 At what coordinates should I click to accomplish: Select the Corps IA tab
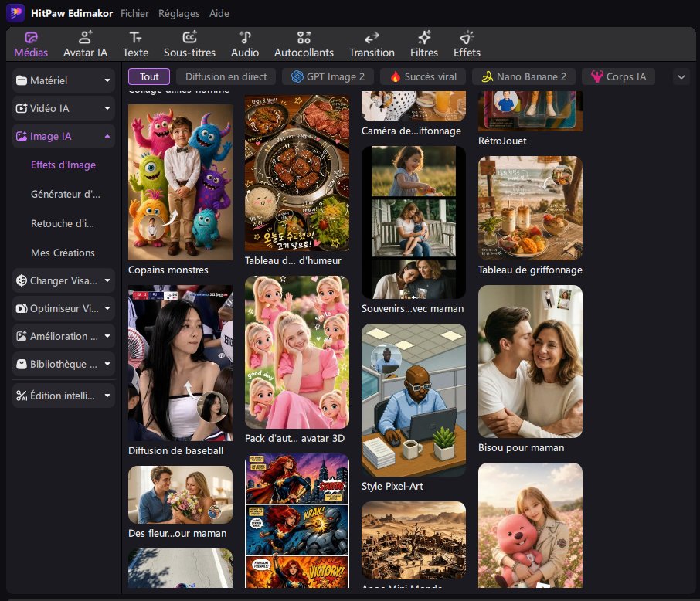coord(618,76)
